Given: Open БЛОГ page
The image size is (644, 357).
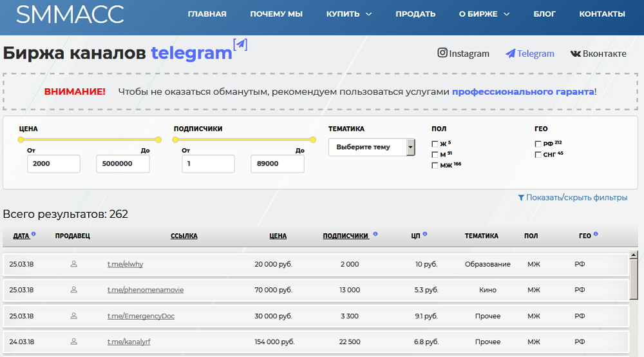Looking at the screenshot, I should [x=545, y=14].
